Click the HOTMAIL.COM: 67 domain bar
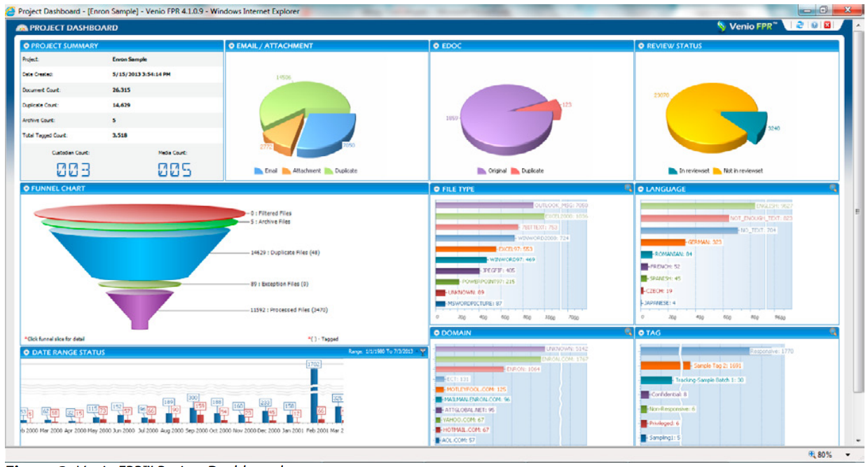This screenshot has height=467, width=868. tap(438, 430)
